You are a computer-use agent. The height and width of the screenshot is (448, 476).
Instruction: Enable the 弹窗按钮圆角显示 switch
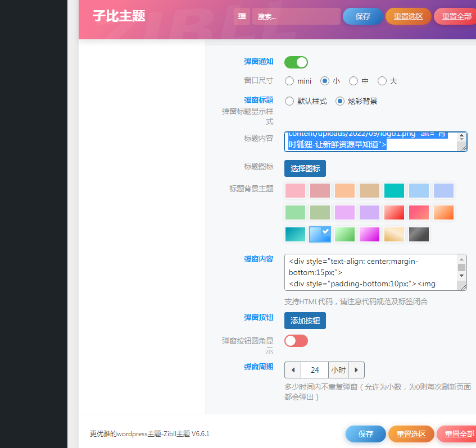point(296,341)
